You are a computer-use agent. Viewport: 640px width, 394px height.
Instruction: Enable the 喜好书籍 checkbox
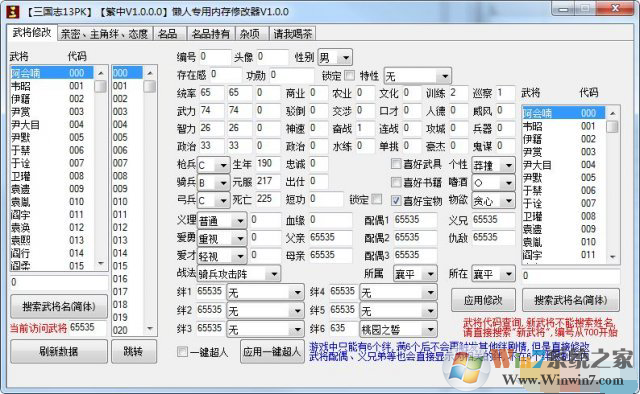point(396,182)
